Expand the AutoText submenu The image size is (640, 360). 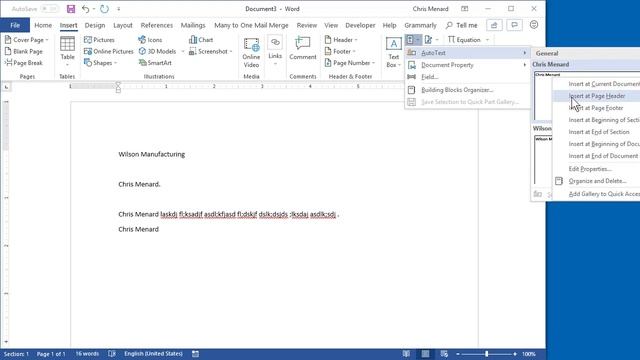click(x=467, y=53)
